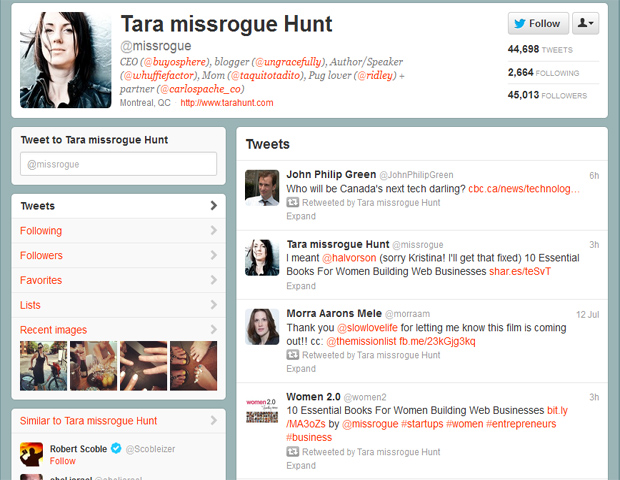Click the Women 2.0 logo avatar
Image resolution: width=620 pixels, height=480 pixels.
[x=262, y=409]
